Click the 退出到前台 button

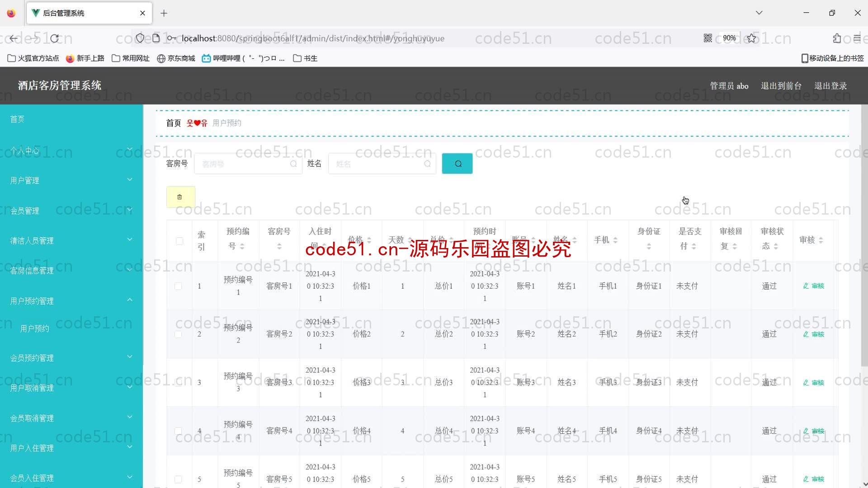click(x=781, y=85)
